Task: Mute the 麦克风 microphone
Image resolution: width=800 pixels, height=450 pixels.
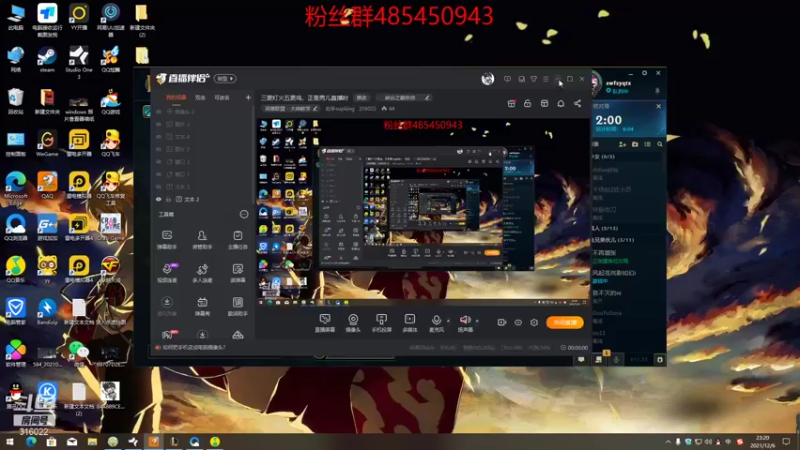Action: pyautogui.click(x=436, y=322)
